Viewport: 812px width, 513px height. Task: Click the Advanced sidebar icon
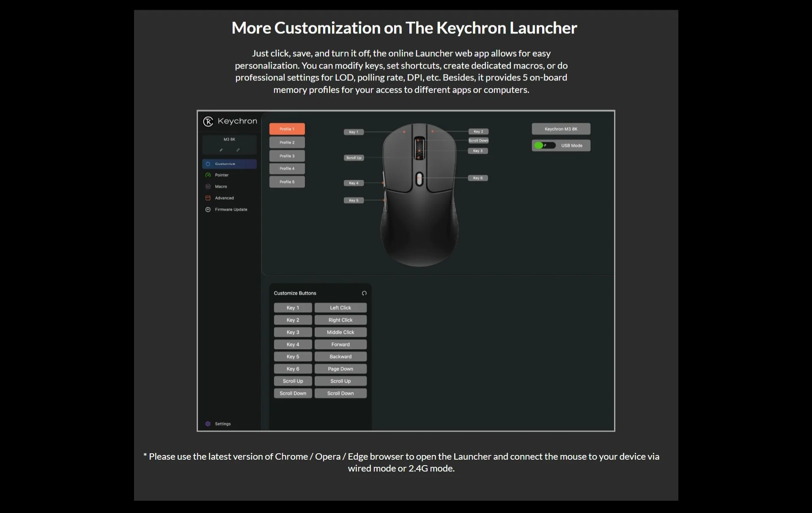point(208,198)
